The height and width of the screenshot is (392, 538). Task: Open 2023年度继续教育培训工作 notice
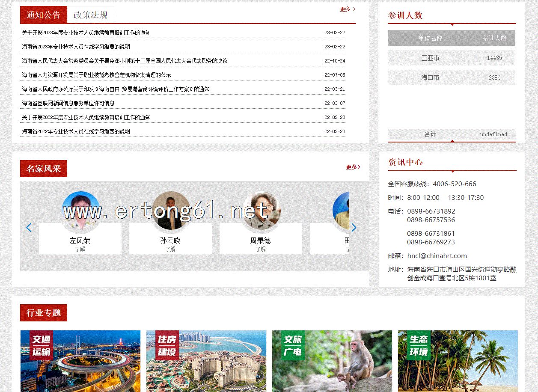click(86, 33)
